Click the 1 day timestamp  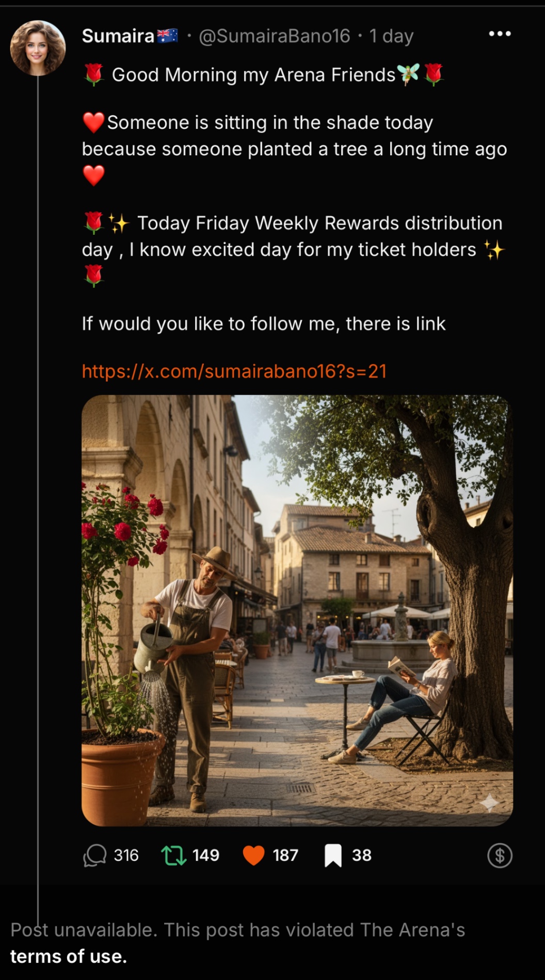click(x=391, y=36)
